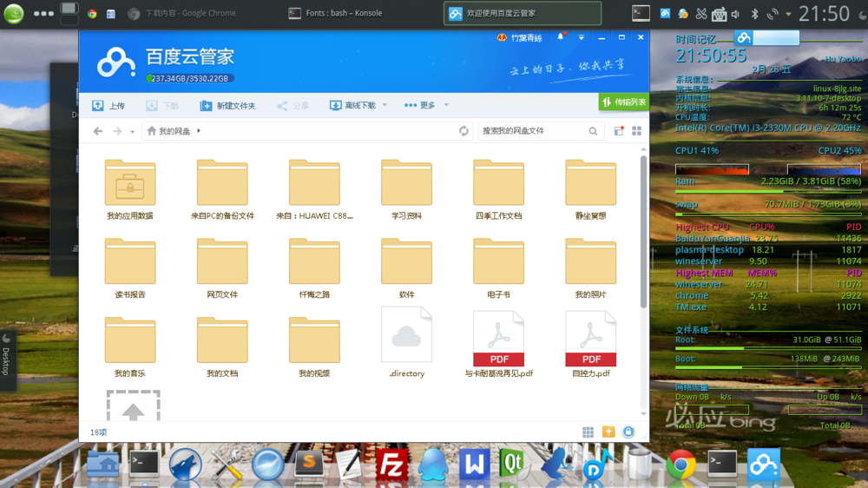The height and width of the screenshot is (488, 868).
Task: Open the 更多 more menu
Action: pyautogui.click(x=419, y=105)
